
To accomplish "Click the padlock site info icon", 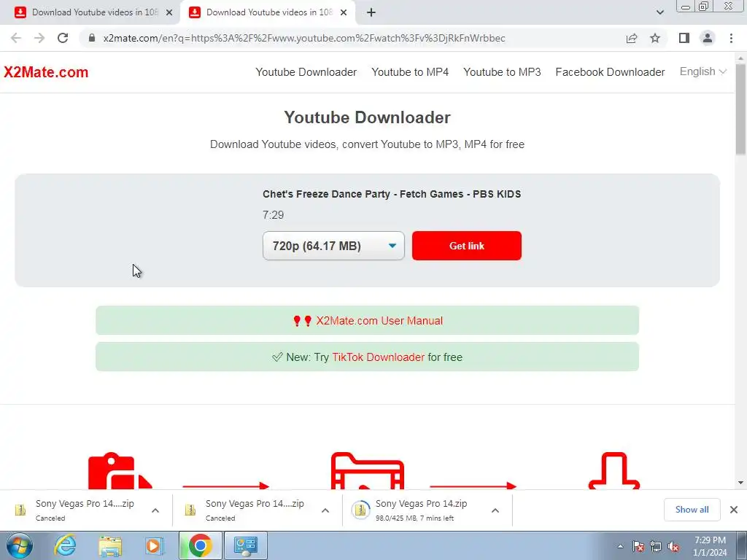I will [x=92, y=38].
